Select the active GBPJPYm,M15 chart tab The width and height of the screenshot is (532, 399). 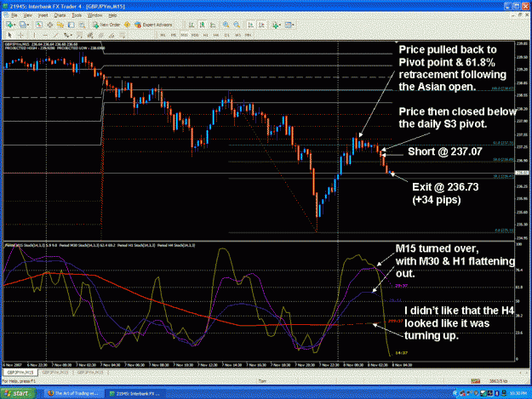pyautogui.click(x=20, y=373)
